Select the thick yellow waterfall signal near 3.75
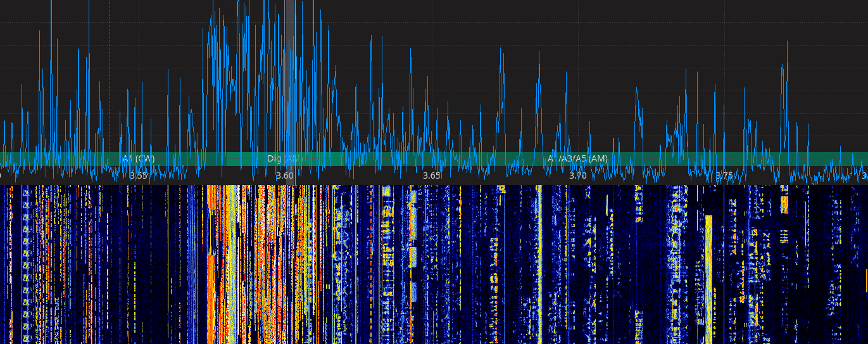 click(x=708, y=266)
